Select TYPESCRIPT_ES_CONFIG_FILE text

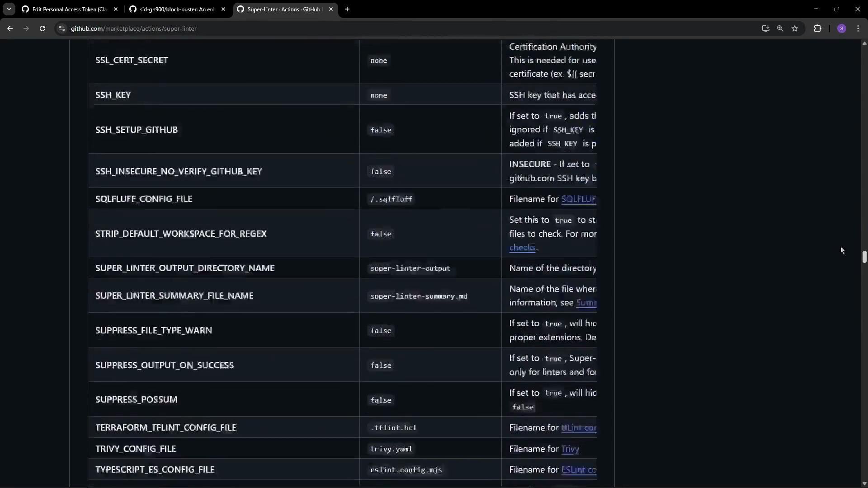(155, 469)
